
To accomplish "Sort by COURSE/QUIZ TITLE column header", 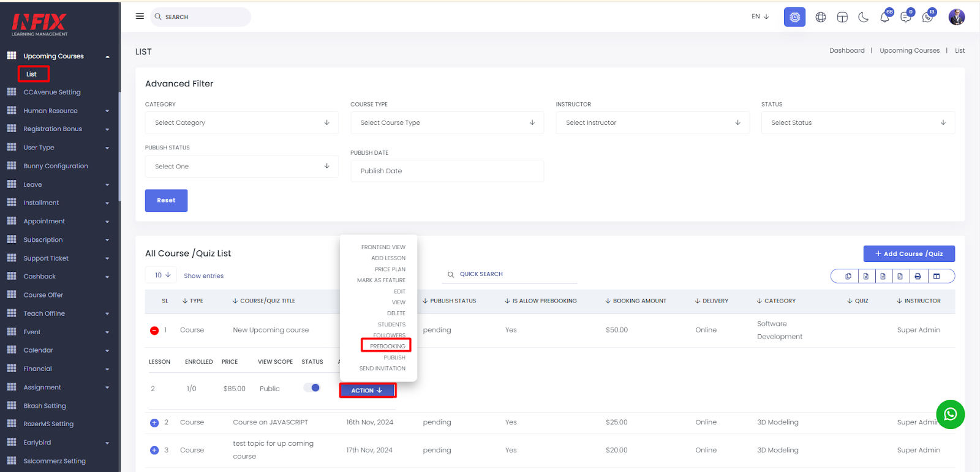I will [x=264, y=301].
